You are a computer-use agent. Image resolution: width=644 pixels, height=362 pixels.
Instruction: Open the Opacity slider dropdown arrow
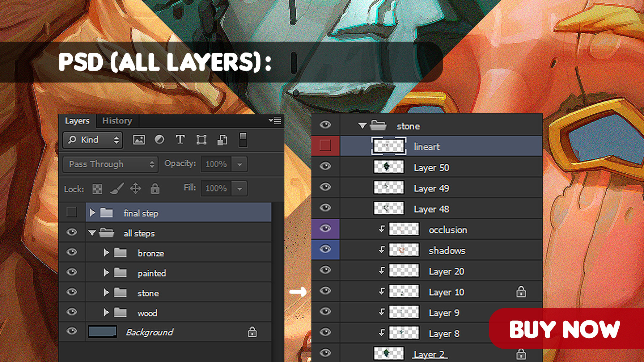tap(240, 164)
